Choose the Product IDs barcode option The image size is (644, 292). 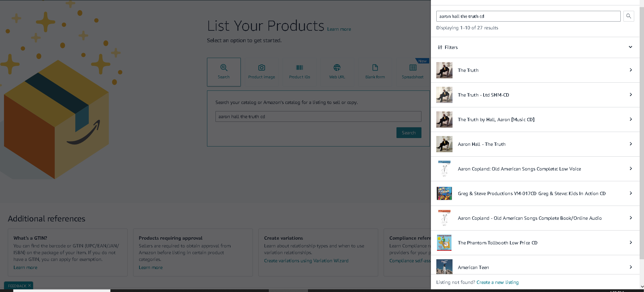[299, 72]
